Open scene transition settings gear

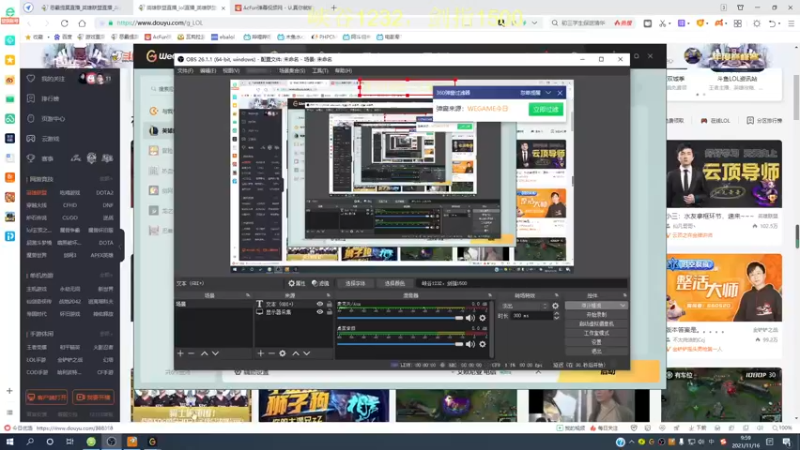pyautogui.click(x=556, y=306)
